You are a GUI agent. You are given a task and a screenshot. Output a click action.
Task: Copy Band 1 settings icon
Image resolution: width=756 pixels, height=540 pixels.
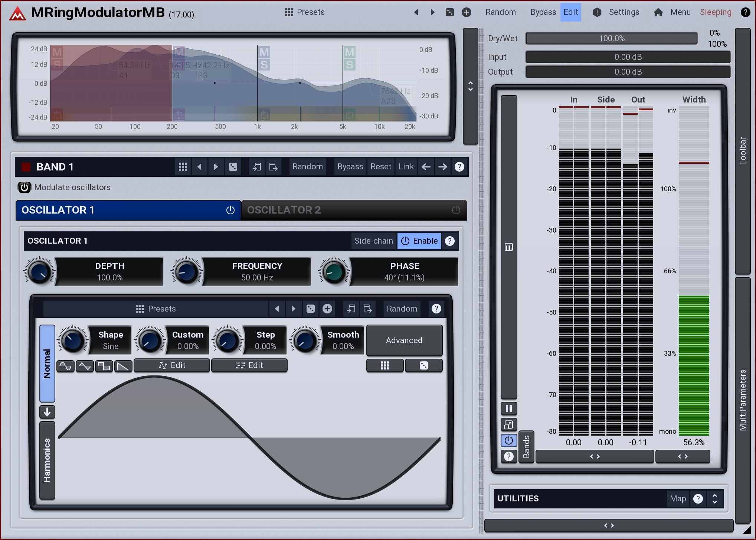click(257, 167)
